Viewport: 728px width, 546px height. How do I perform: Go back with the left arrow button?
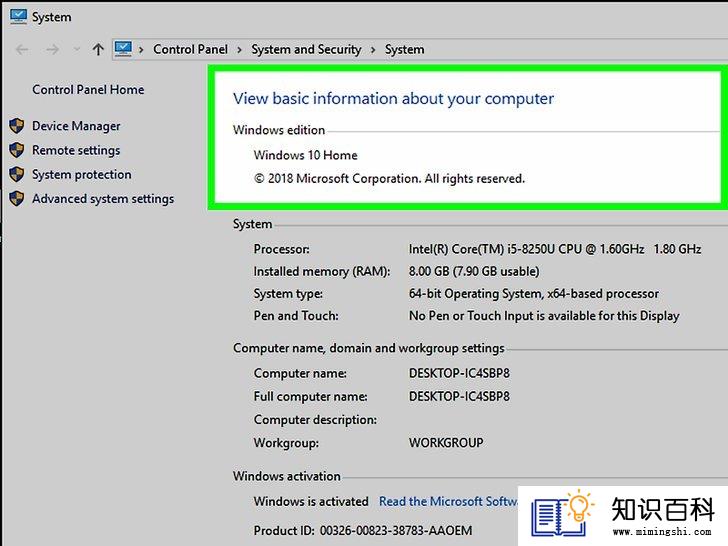[22, 49]
